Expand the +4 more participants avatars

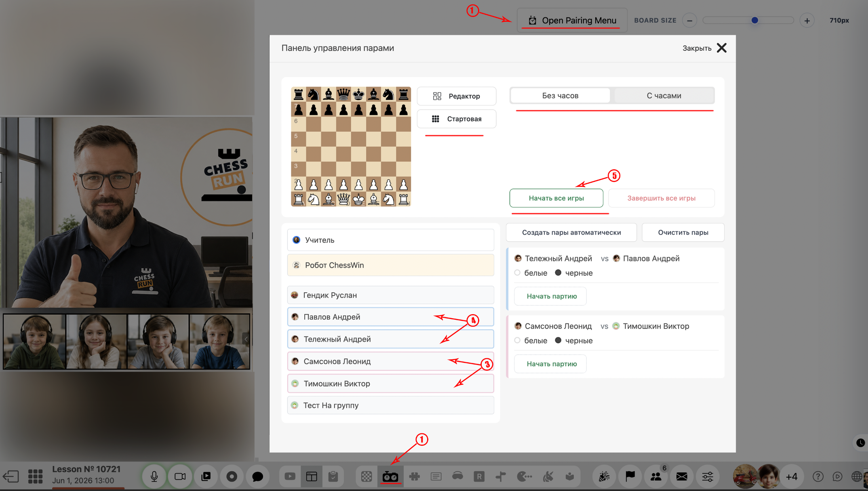click(x=792, y=477)
